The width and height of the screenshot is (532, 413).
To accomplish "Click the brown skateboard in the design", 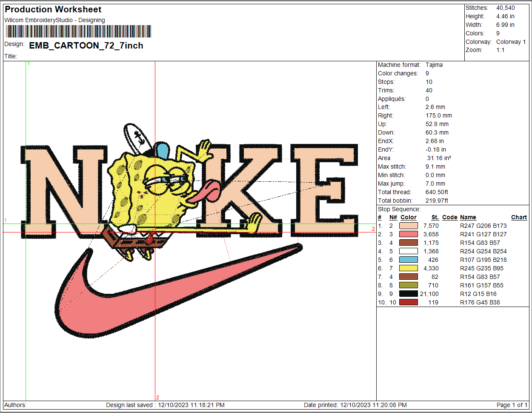I will (132, 241).
